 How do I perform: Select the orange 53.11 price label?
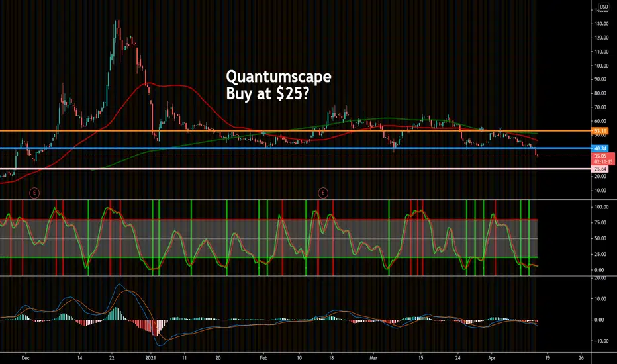[x=600, y=131]
